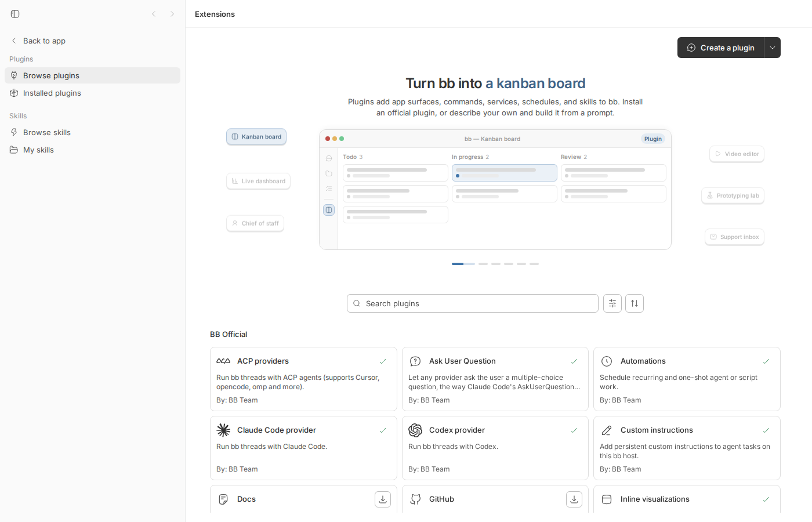Image resolution: width=812 pixels, height=522 pixels.
Task: Install the GitHub plugin with download icon
Action: click(x=574, y=499)
